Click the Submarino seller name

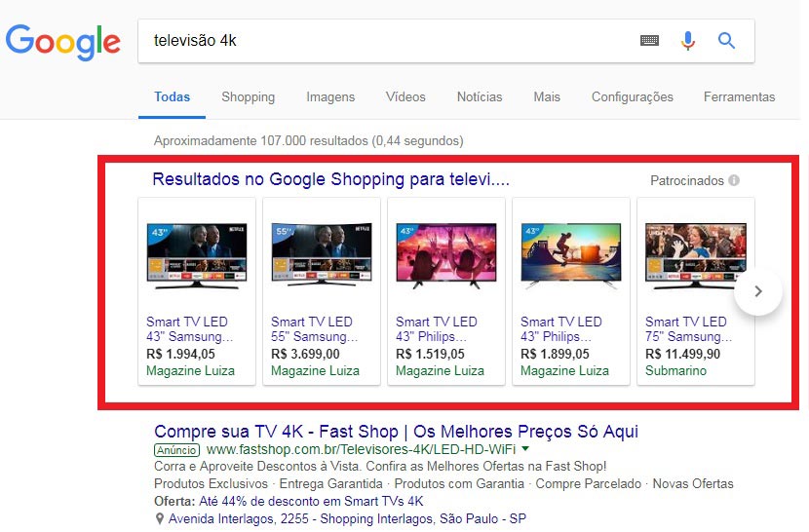point(675,370)
